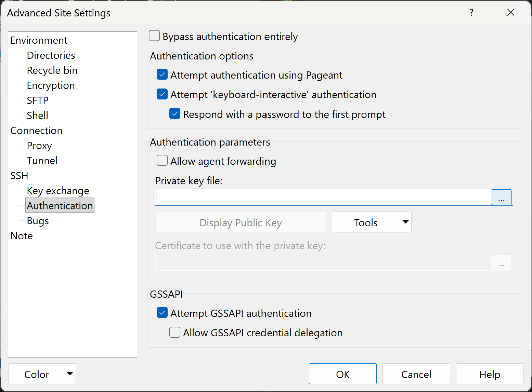The height and width of the screenshot is (392, 532).
Task: Discard changes with the Cancel button
Action: (416, 374)
